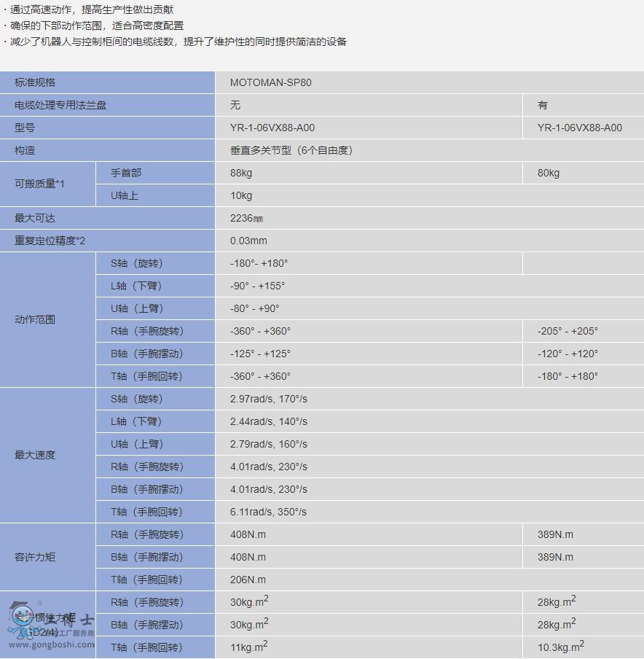
Task: Click the 标准规格 header cell
Action: [x=35, y=82]
